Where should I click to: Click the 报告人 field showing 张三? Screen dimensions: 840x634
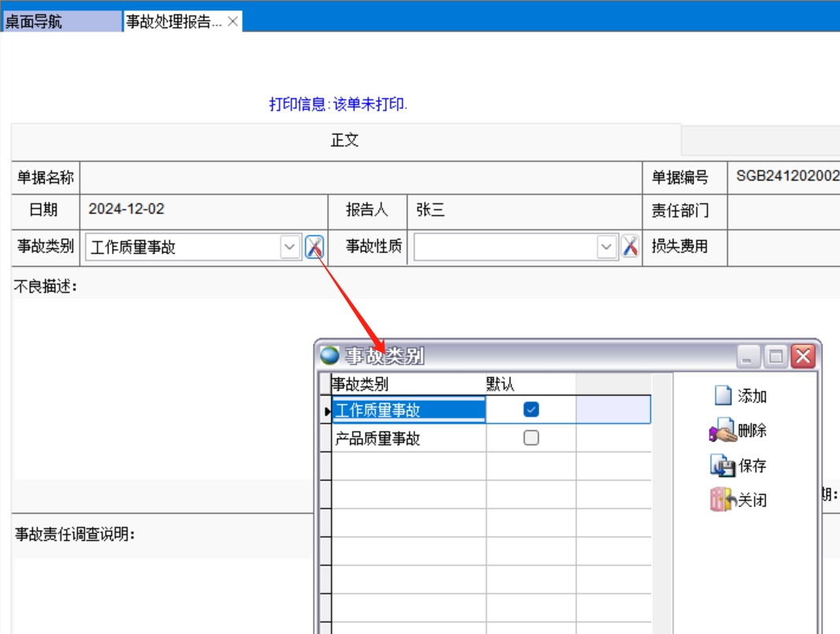(x=524, y=210)
